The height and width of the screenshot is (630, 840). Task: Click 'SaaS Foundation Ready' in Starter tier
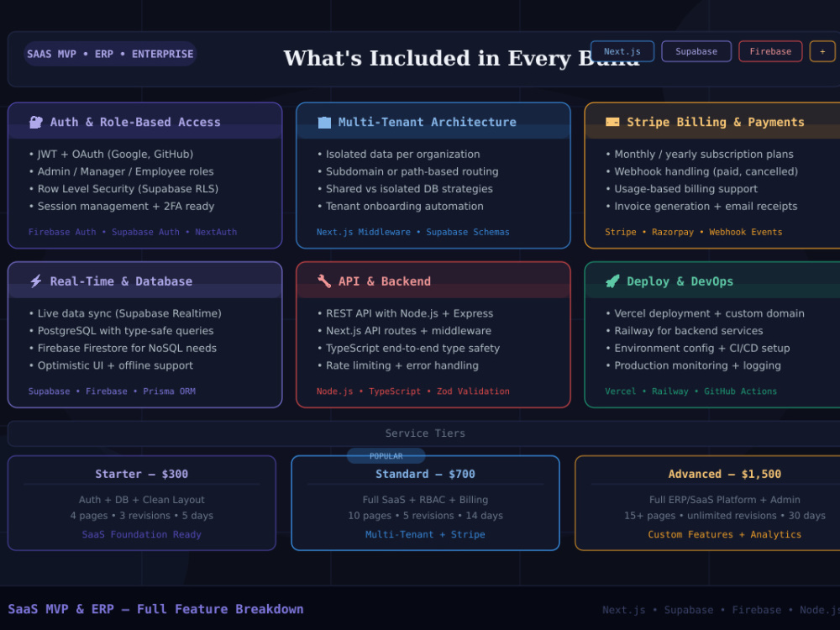[141, 534]
